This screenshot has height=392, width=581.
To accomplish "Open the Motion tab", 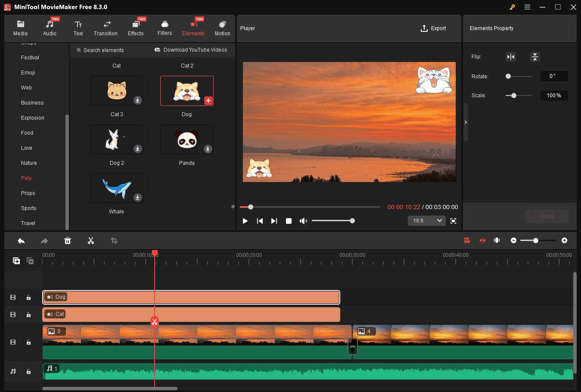I will 222,28.
